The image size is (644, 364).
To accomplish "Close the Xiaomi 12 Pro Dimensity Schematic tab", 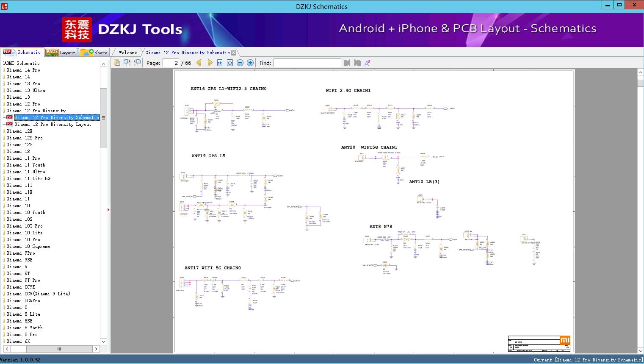I will click(233, 53).
